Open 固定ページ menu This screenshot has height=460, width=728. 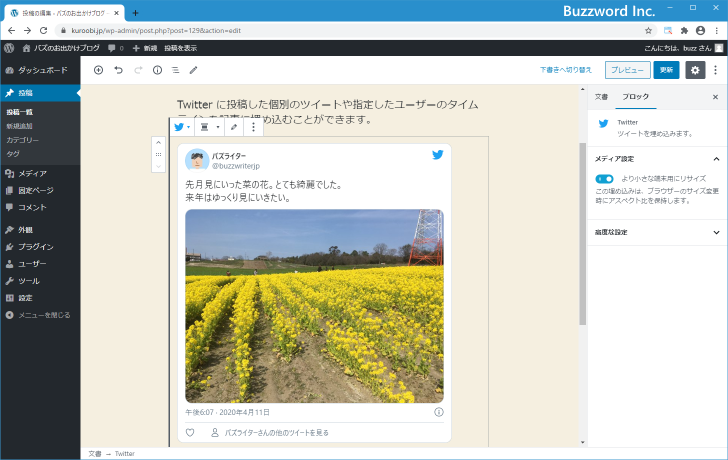pyautogui.click(x=40, y=190)
